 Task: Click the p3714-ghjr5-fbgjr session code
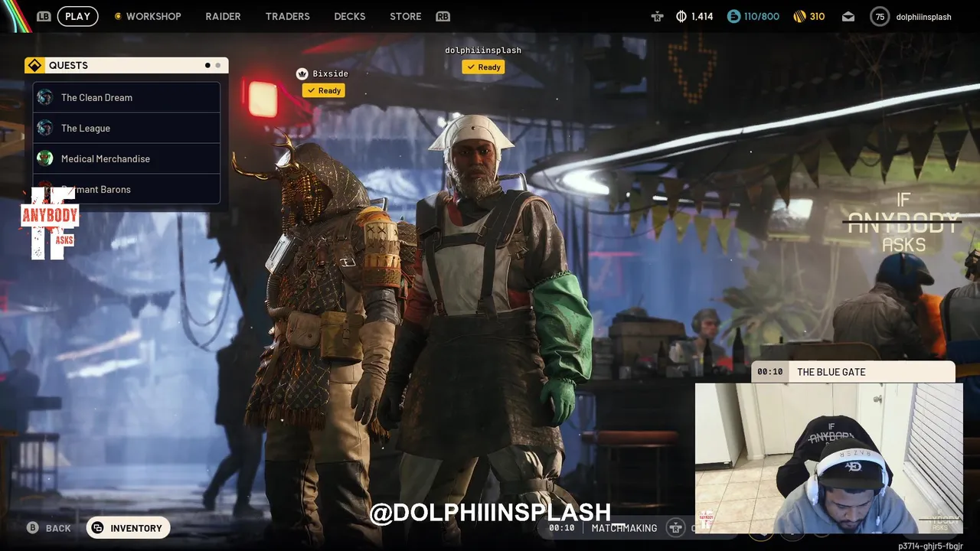[930, 546]
